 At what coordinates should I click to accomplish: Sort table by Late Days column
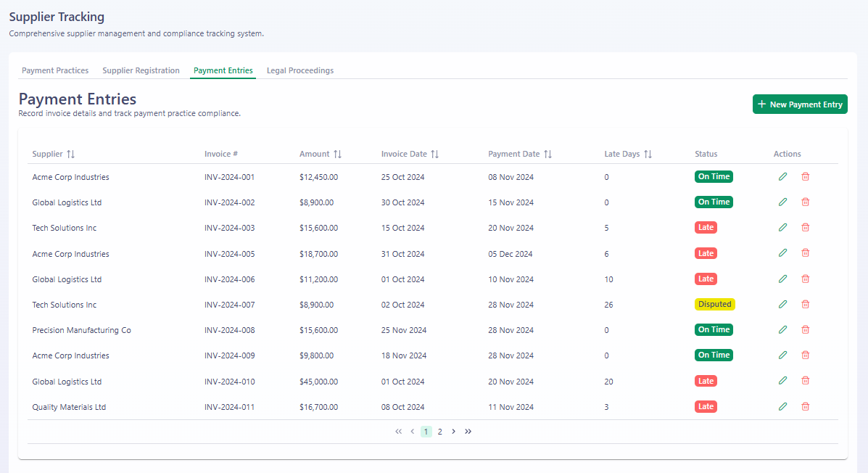[648, 155]
